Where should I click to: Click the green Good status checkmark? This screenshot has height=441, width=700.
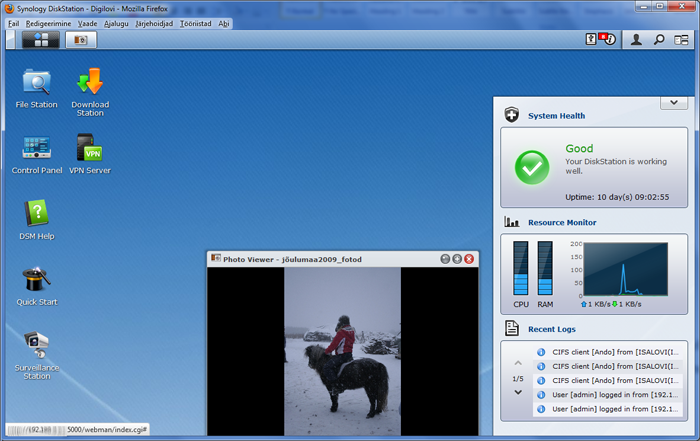pos(532,167)
